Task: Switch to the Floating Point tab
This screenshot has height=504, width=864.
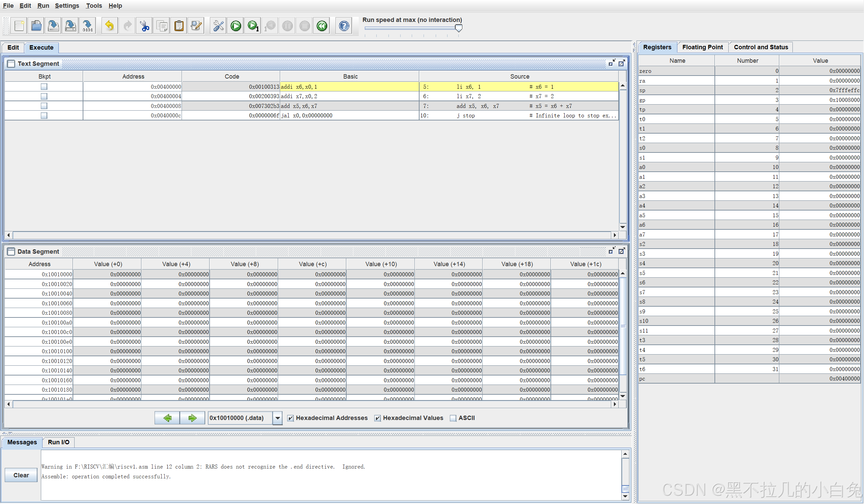Action: tap(702, 47)
